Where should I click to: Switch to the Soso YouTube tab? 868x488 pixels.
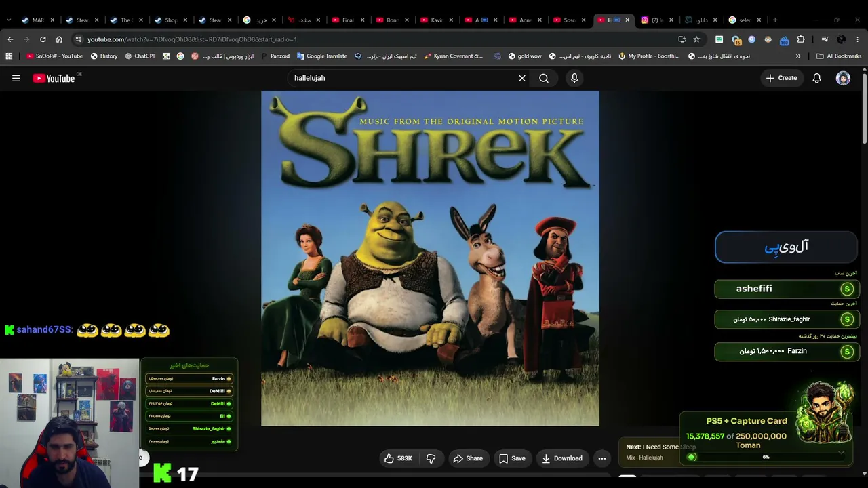click(x=569, y=20)
